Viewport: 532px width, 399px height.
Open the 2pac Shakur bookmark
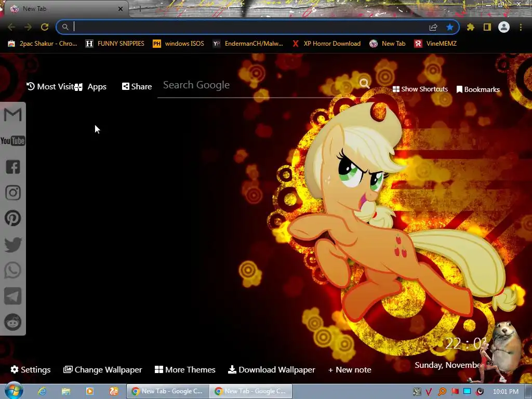pyautogui.click(x=43, y=44)
